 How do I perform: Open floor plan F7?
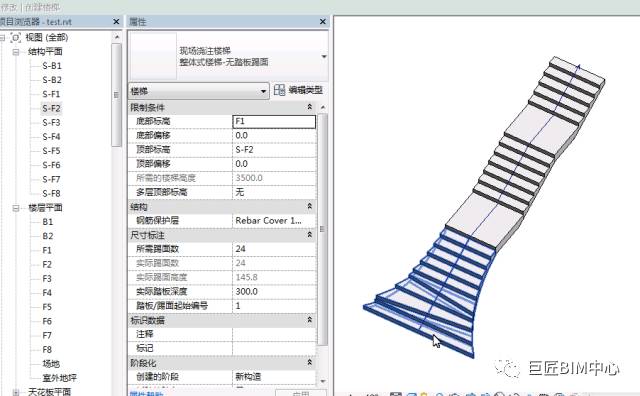click(47, 336)
